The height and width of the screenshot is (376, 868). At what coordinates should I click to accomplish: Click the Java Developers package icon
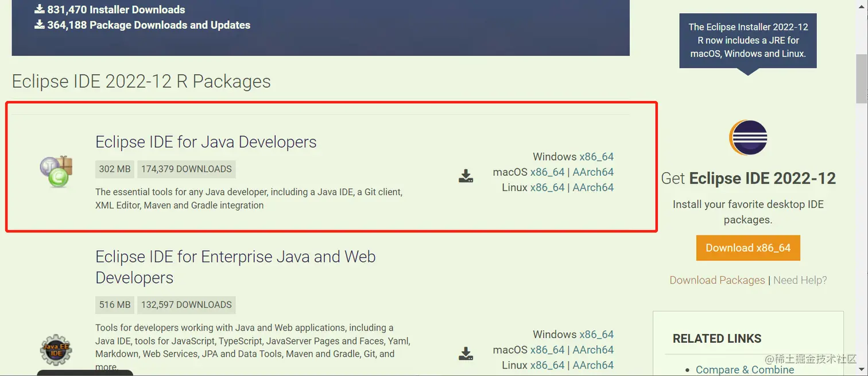(x=56, y=172)
